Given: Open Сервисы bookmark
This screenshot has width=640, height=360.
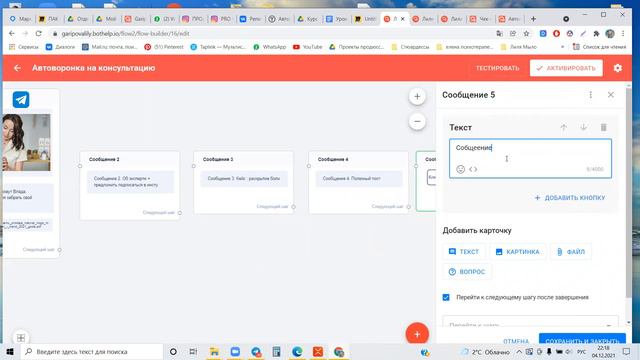Looking at the screenshot, I should click(24, 47).
